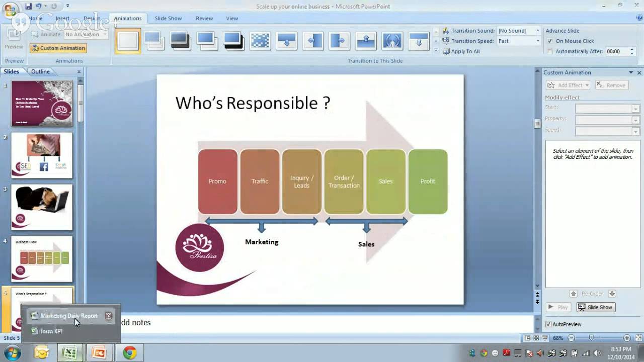Toggle AutoPreview checkbox
This screenshot has width=644, height=362.
coord(548,324)
